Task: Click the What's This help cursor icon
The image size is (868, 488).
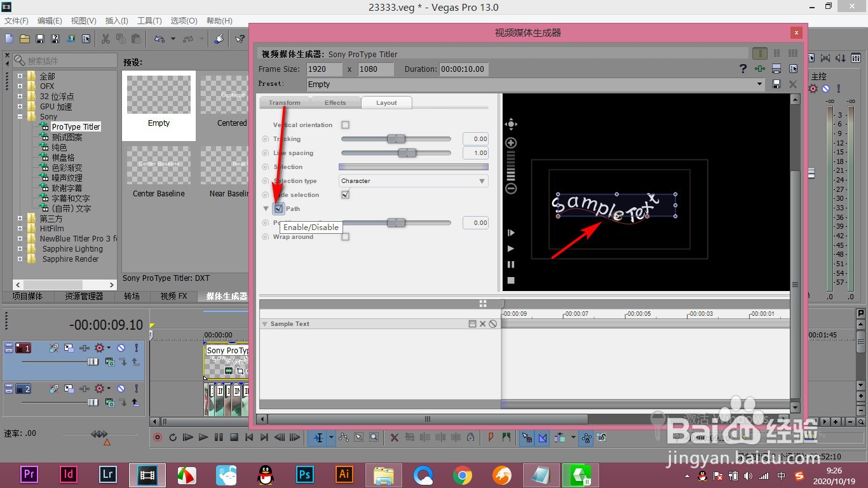Action: [x=240, y=39]
